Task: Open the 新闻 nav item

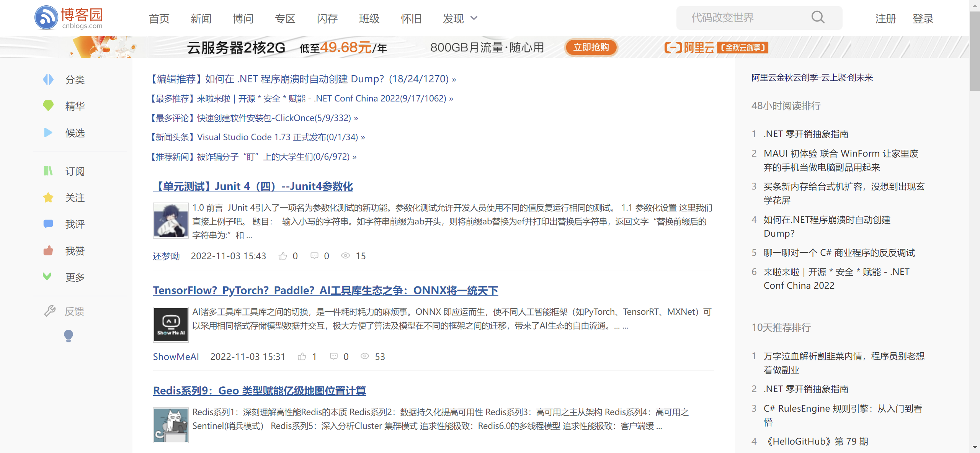Action: [x=201, y=18]
